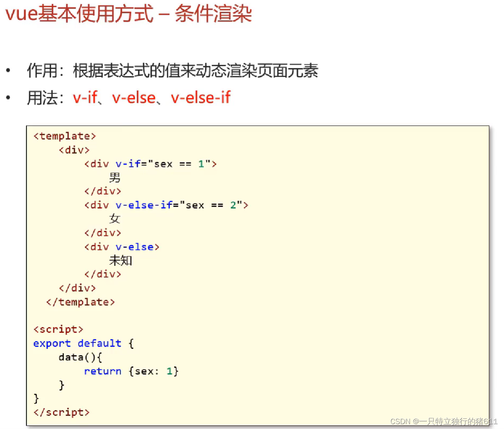Viewport: 504px width, 429px height.
Task: Click the red 'v-if' usage text
Action: pos(85,98)
